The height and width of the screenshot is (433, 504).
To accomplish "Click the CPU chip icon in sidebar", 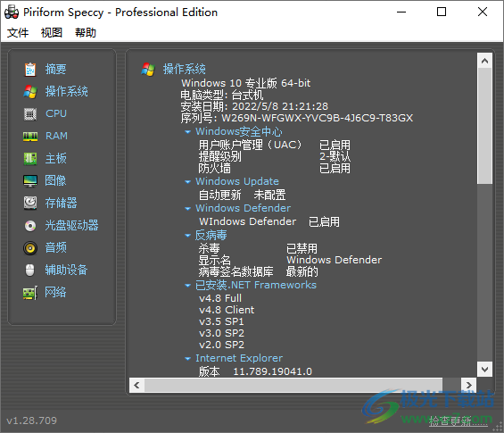I will [x=30, y=114].
